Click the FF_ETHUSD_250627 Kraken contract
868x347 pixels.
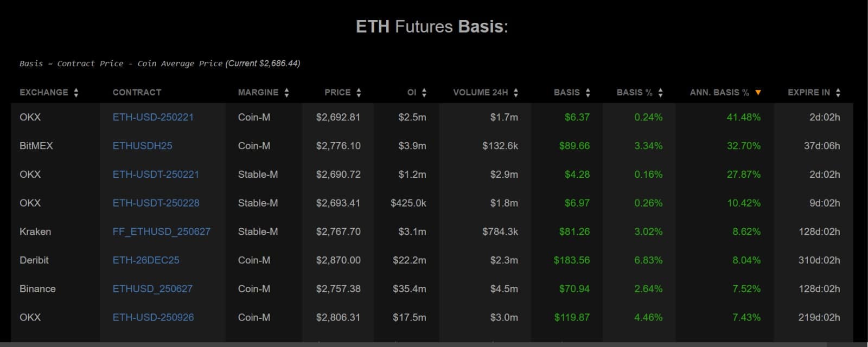coord(161,232)
